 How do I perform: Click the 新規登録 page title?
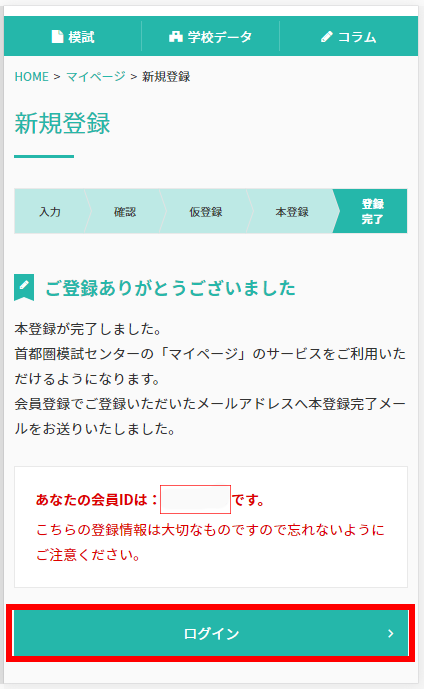point(62,123)
